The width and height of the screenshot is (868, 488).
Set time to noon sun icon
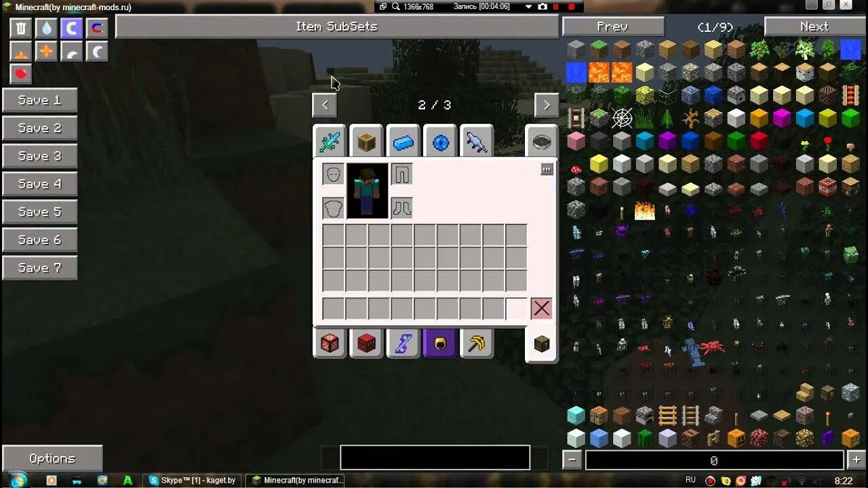point(46,52)
